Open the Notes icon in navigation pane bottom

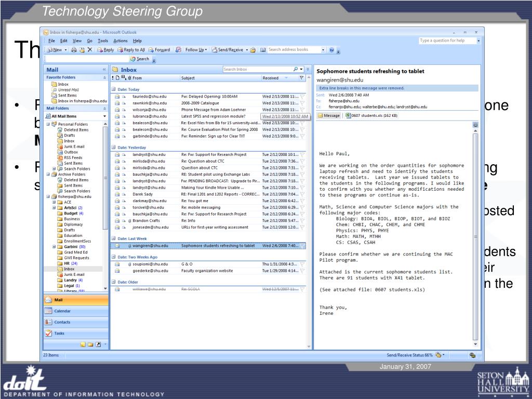click(x=83, y=345)
